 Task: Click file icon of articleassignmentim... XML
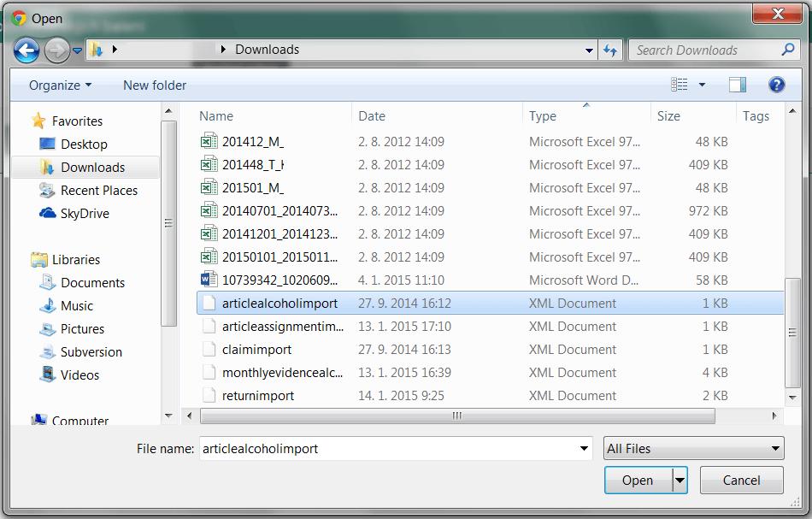(x=209, y=326)
